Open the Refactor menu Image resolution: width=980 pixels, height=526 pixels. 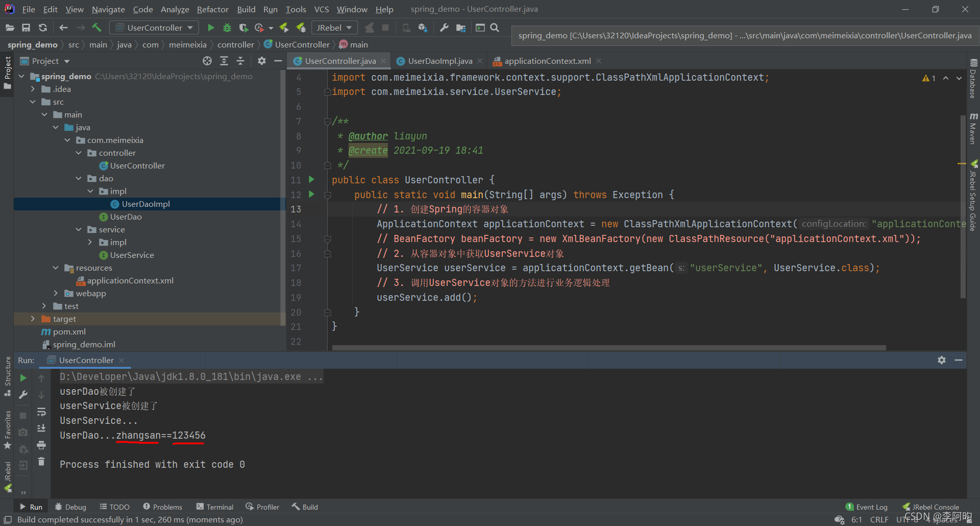point(212,9)
